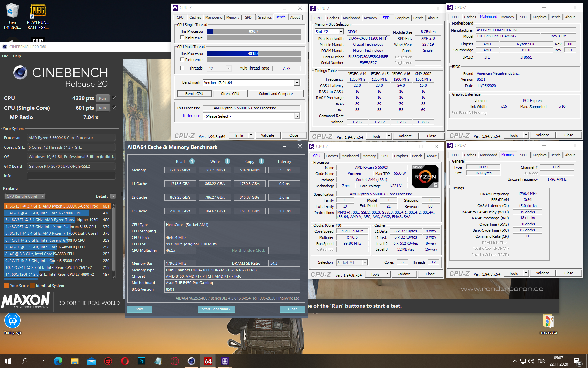
Task: Enable Reference checkbox under CPU Multi Thread
Action: 182,60
